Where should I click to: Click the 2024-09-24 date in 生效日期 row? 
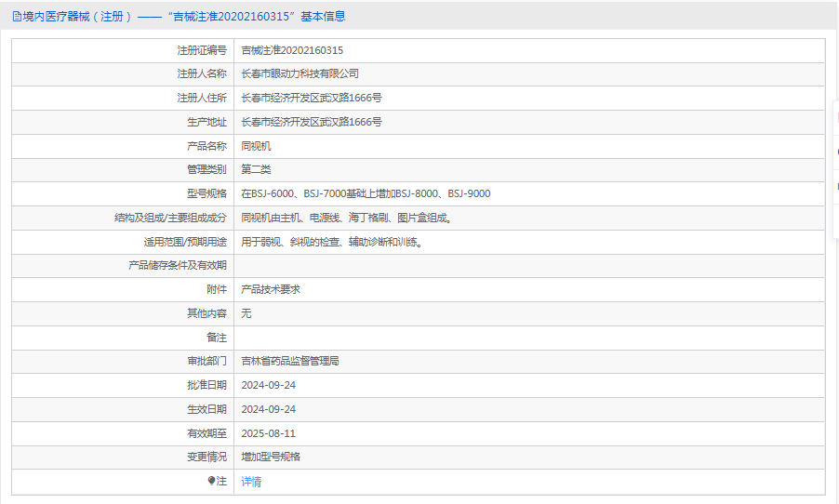pyautogui.click(x=268, y=409)
